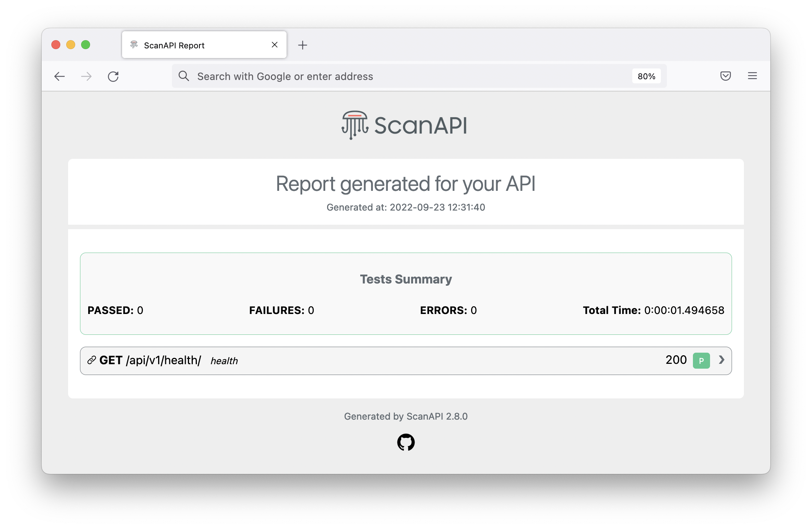The width and height of the screenshot is (812, 529).
Task: Reload the ScanAPI report page
Action: click(114, 76)
